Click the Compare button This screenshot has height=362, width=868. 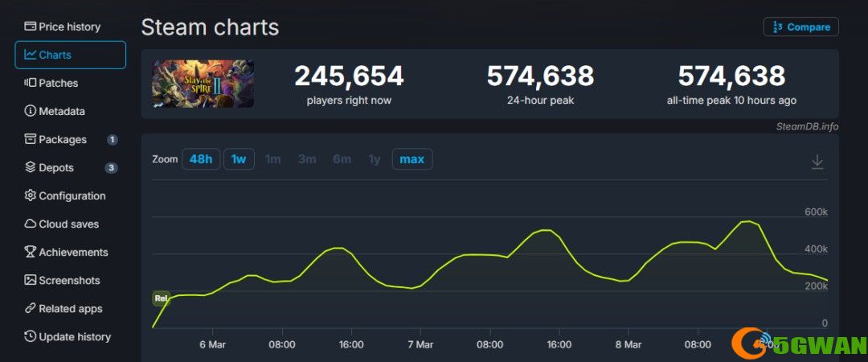click(801, 27)
